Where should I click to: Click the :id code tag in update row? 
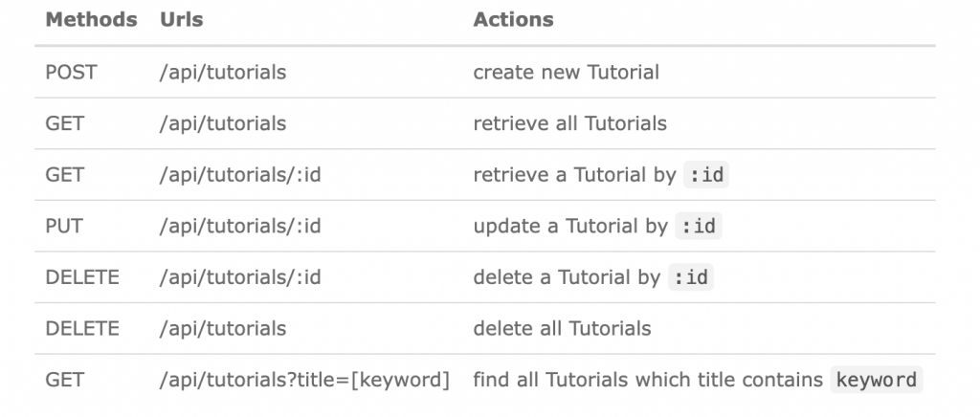pos(699,226)
